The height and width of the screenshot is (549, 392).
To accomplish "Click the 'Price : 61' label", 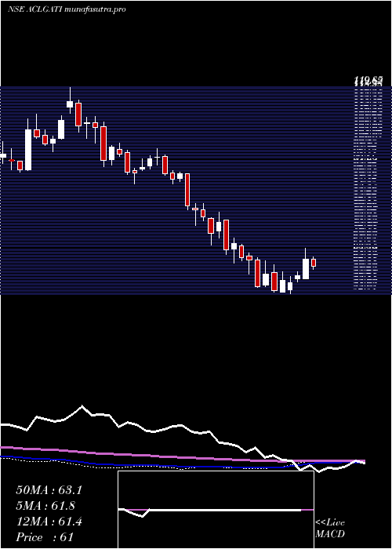I will (x=45, y=537).
